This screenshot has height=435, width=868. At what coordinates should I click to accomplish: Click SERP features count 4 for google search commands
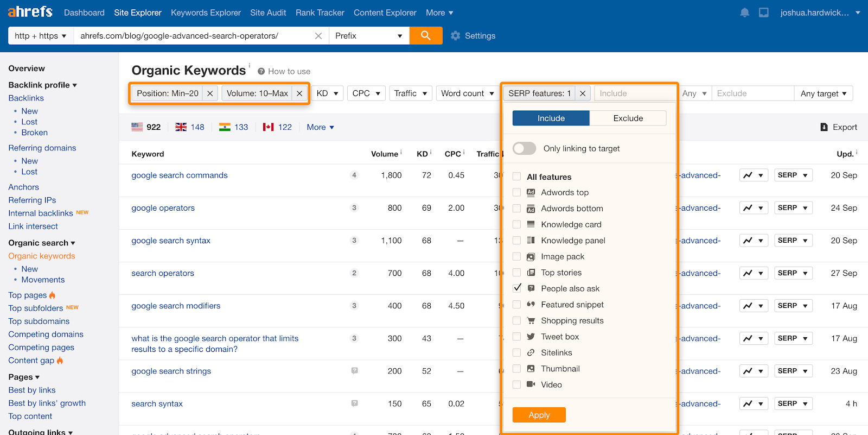[x=354, y=175]
